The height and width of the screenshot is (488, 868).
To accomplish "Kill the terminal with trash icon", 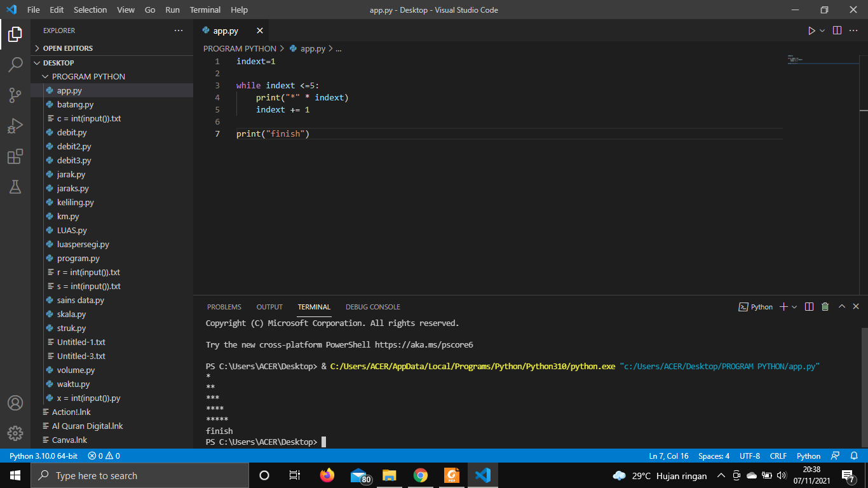I will [825, 307].
